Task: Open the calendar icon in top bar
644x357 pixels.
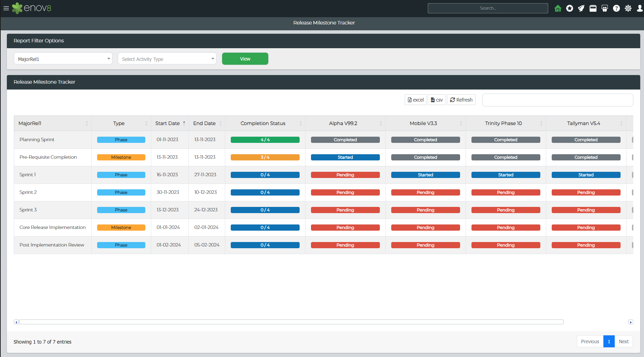Action: [593, 8]
